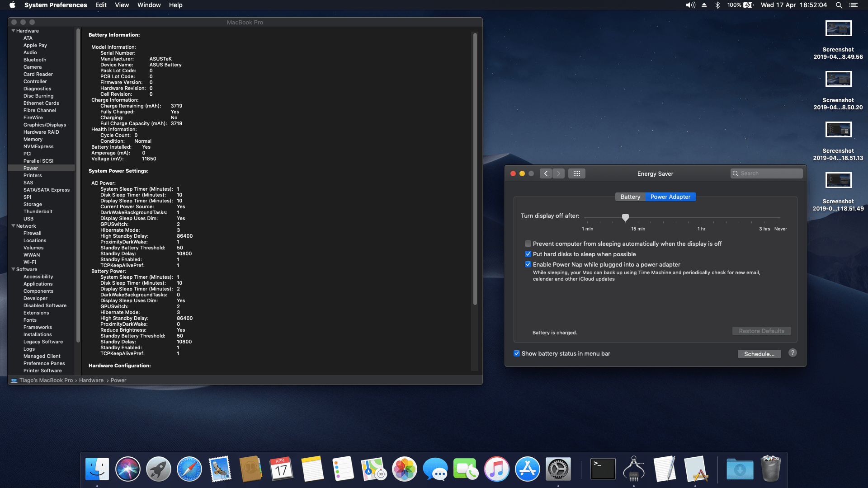
Task: Click the Bluetooth icon in the menu bar
Action: [x=717, y=5]
